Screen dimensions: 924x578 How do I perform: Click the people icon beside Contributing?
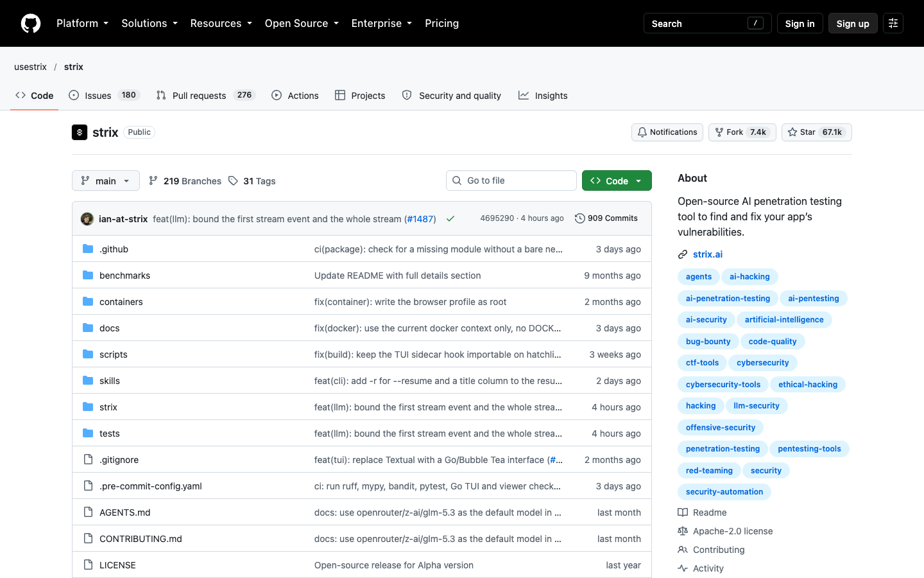pos(683,550)
